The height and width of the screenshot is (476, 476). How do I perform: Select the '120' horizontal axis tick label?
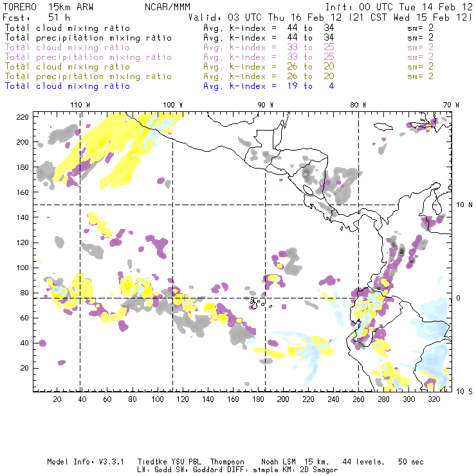[x=183, y=399]
